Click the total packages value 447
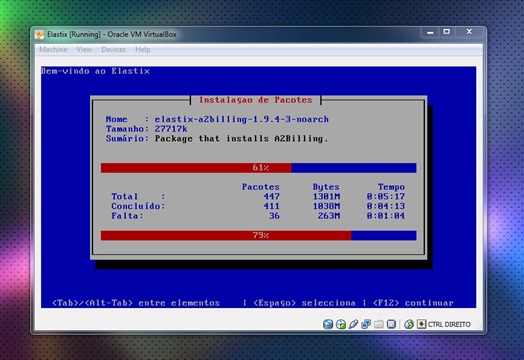The width and height of the screenshot is (524, 360). [271, 196]
